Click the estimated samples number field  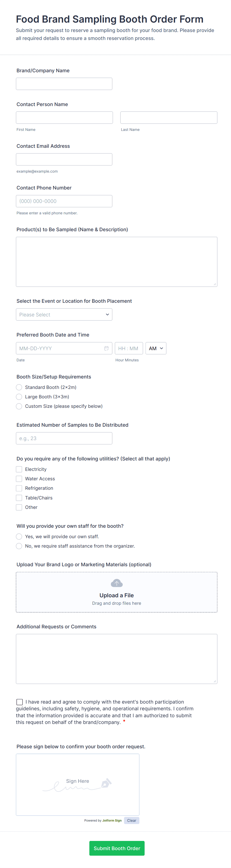64,438
